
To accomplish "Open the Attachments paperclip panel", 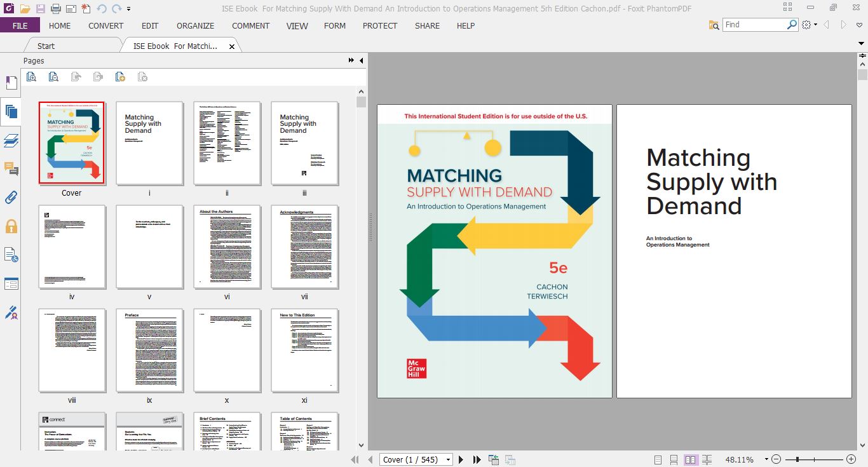I will point(11,197).
